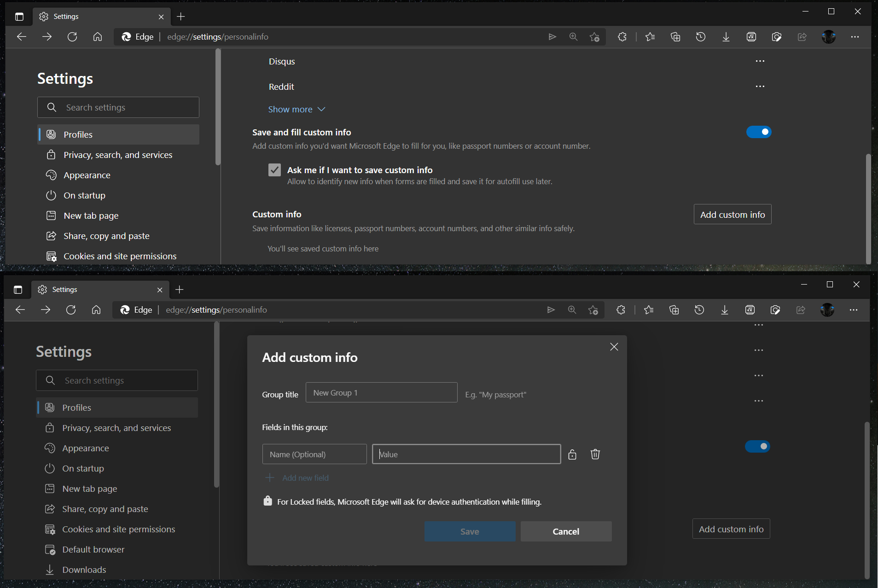The image size is (878, 588).
Task: Click the Add new field link
Action: click(305, 478)
